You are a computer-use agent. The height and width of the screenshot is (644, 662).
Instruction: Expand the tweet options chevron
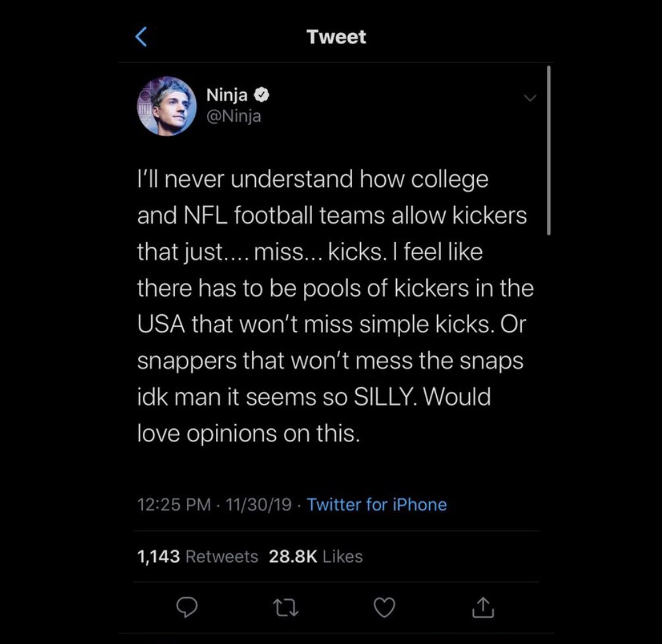(x=530, y=98)
